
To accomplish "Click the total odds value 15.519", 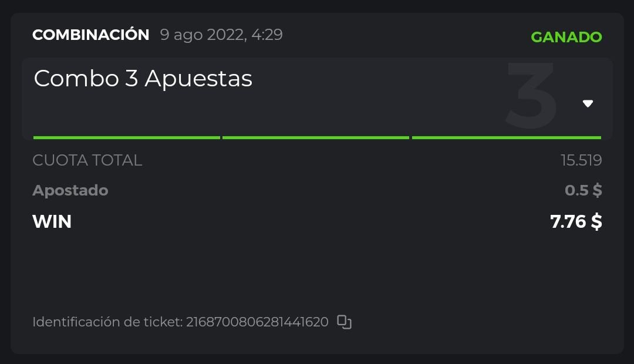I will coord(581,160).
